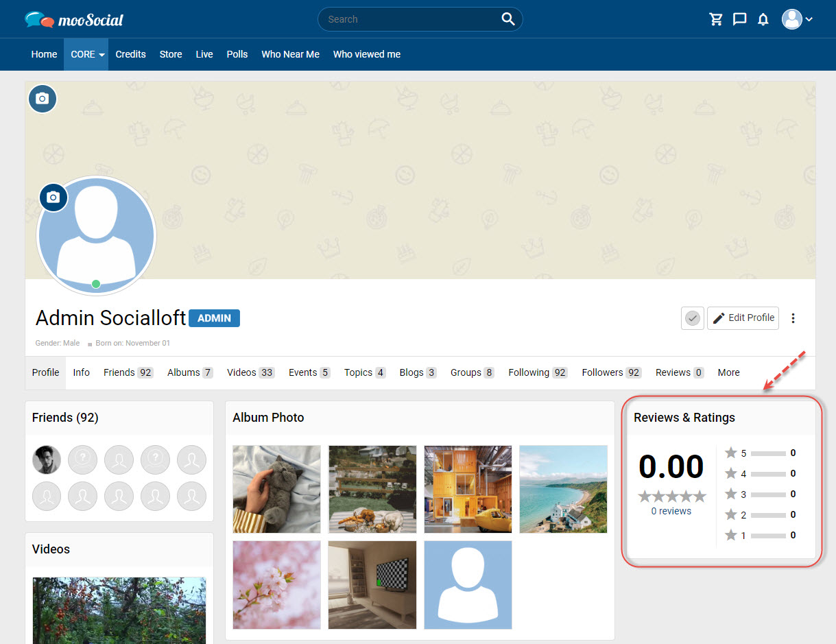Go to Home in the navigation bar
836x644 pixels.
click(44, 54)
